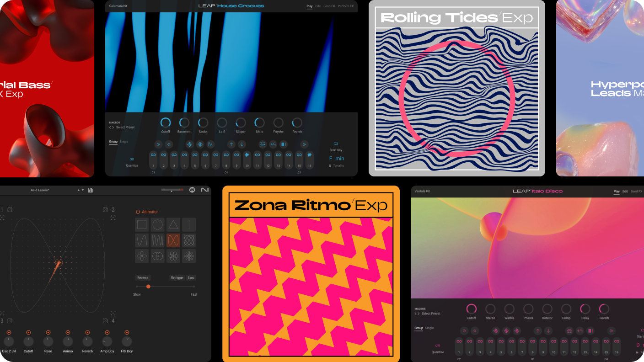644x362 pixels.
Task: Open the C3 Start Key selector in House Grooves
Action: click(x=336, y=144)
